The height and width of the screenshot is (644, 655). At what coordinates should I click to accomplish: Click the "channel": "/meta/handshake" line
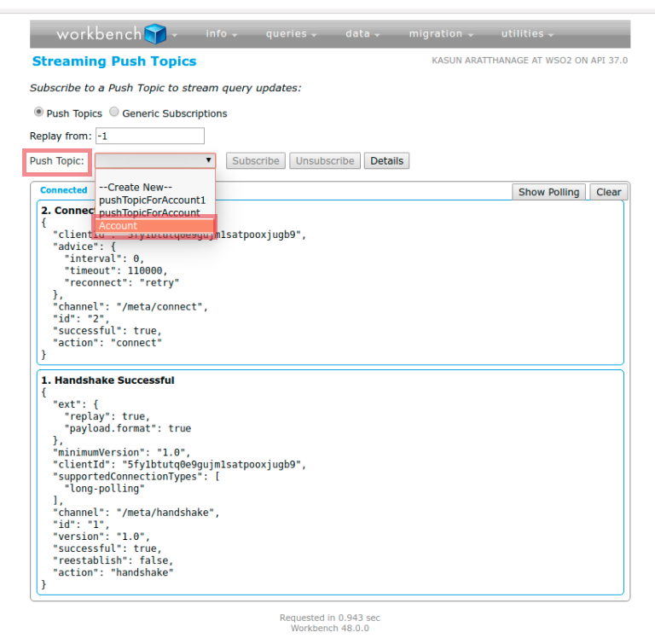(136, 513)
